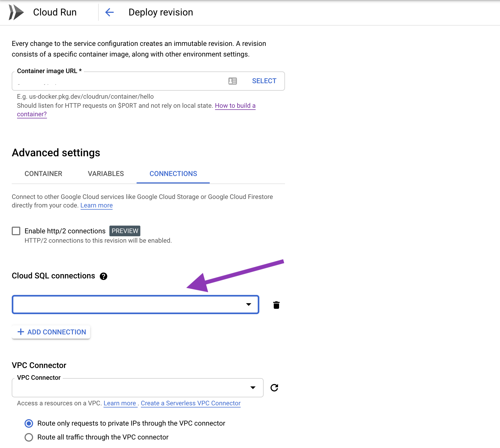Screen dimensions: 500x448
Task: Refresh the VPC Connector list
Action: (274, 388)
